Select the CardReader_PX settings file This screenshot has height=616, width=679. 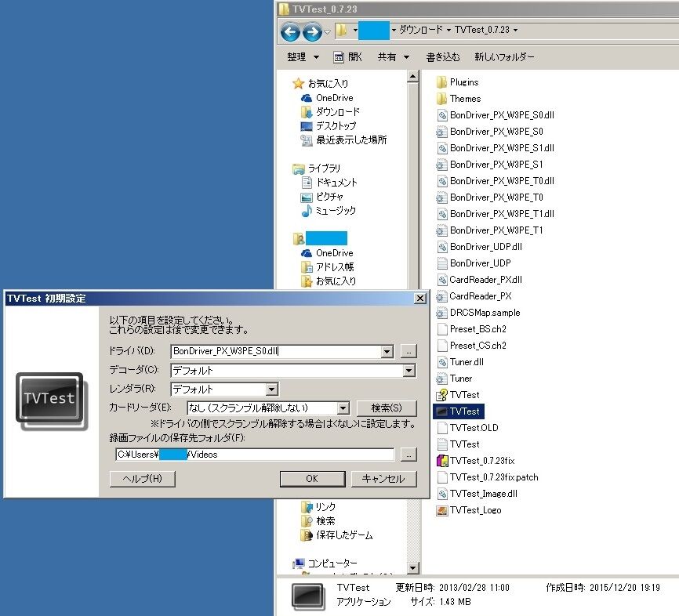(x=474, y=295)
